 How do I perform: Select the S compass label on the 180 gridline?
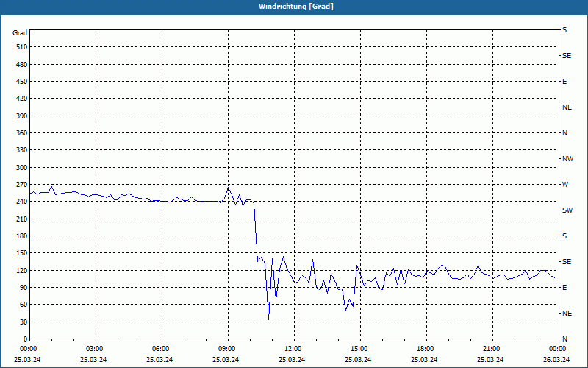pyautogui.click(x=564, y=236)
